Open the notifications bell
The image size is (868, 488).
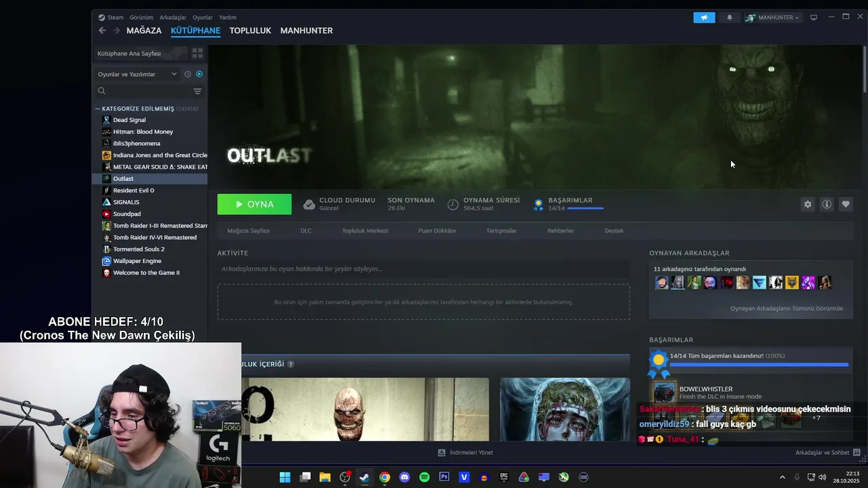pyautogui.click(x=730, y=18)
